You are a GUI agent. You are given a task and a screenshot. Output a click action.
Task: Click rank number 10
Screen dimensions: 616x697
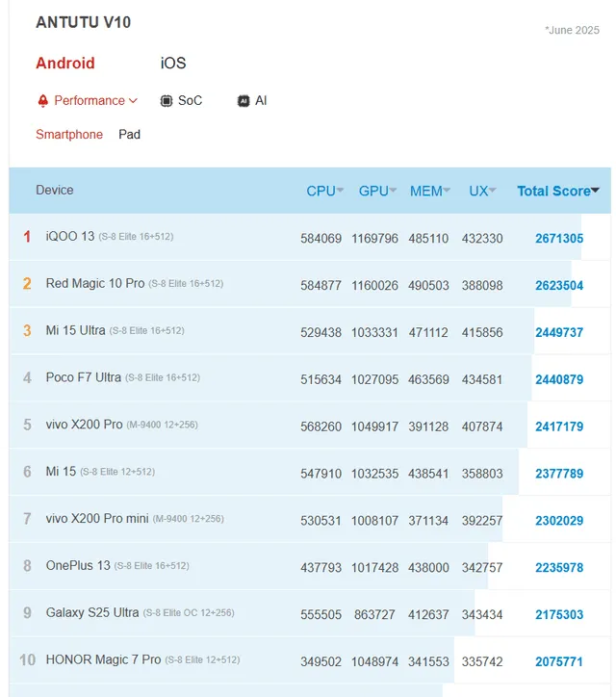click(x=27, y=659)
